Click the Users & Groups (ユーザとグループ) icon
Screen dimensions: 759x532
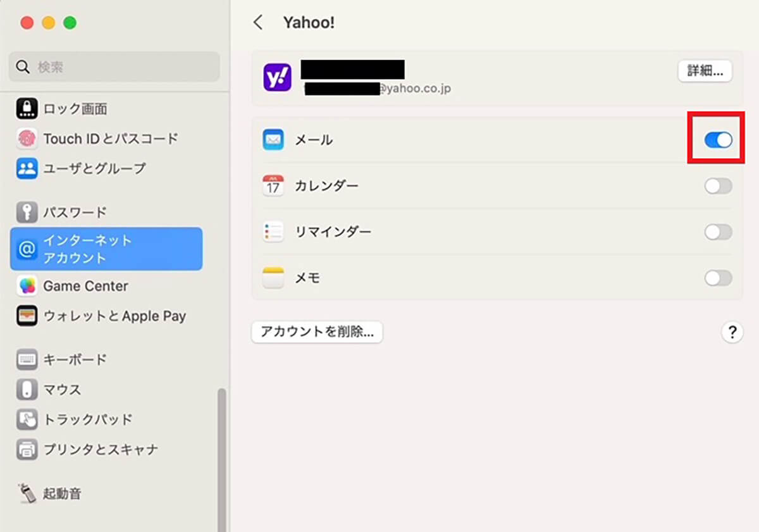click(x=27, y=168)
